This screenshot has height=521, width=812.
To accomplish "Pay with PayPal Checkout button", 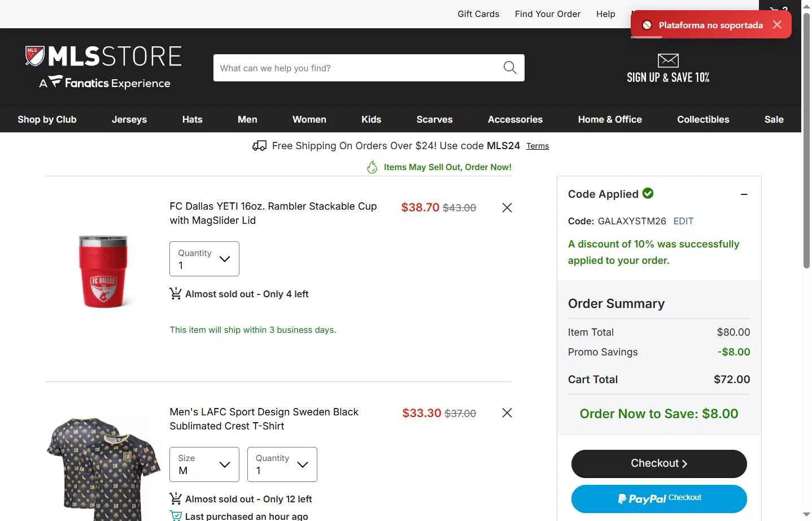I will click(x=659, y=499).
